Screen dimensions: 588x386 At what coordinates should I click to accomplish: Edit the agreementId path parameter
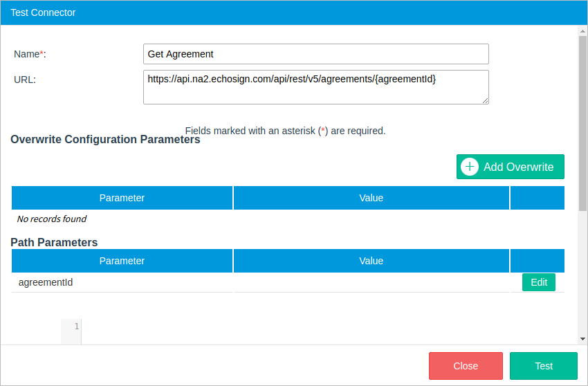(538, 282)
